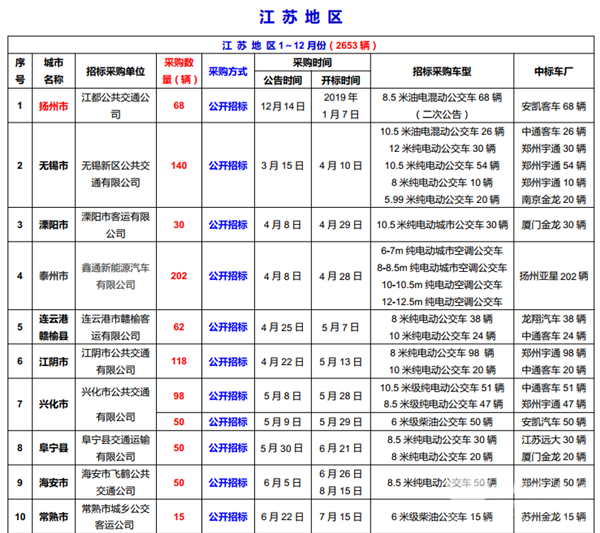Click the 苏州金龙 15 辆 winner cell
The image size is (600, 533).
[554, 516]
